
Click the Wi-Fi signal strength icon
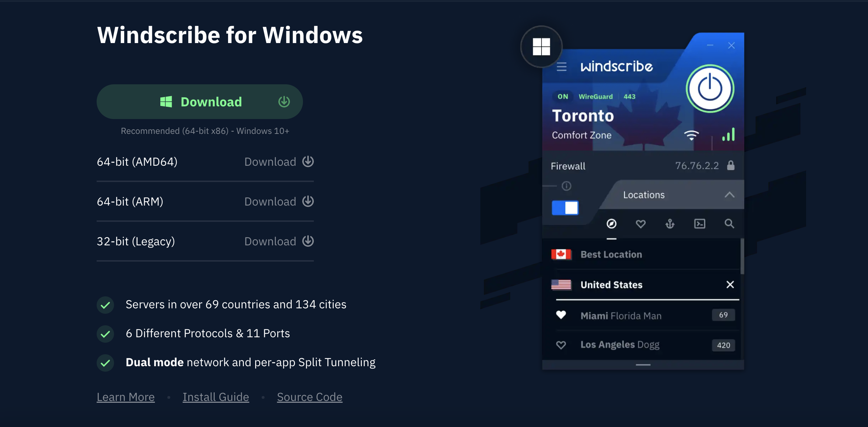(x=692, y=135)
